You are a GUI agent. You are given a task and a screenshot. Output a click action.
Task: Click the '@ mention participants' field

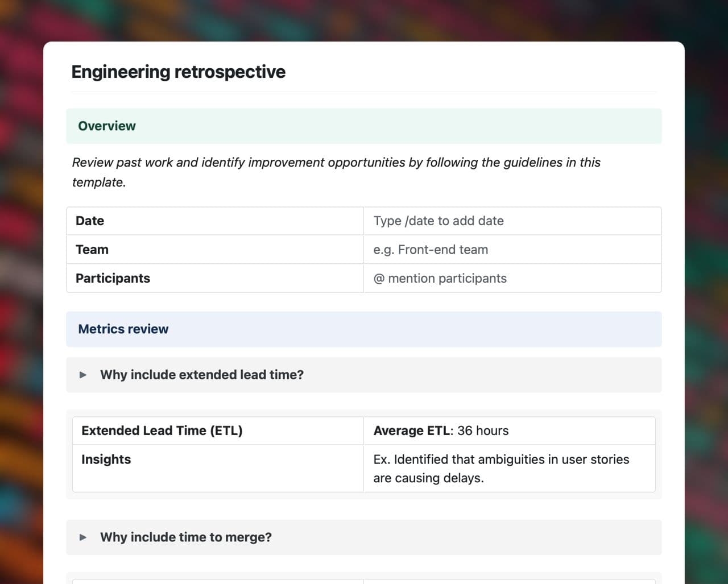point(440,279)
